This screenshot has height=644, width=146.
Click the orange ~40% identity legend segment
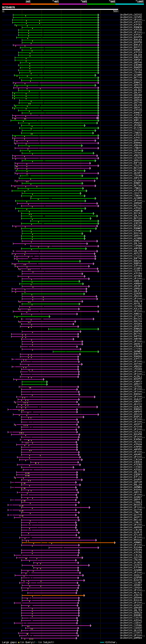point(45,4)
